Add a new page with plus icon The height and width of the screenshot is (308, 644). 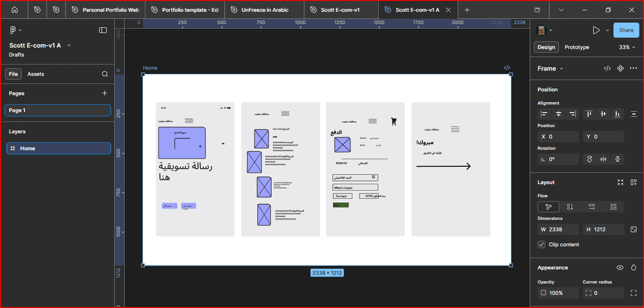[x=105, y=93]
